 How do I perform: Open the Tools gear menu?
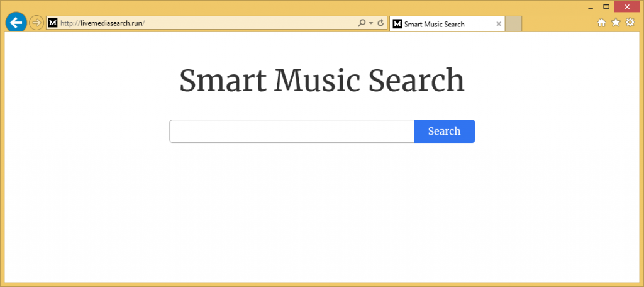630,23
